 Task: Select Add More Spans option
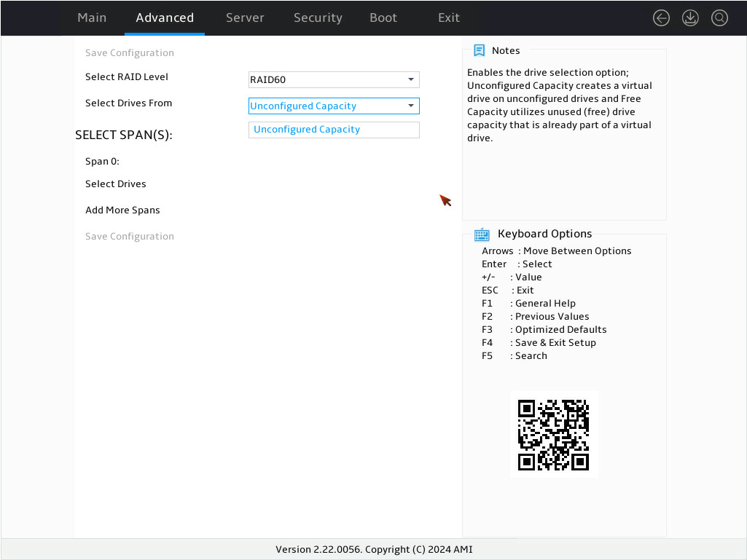122,210
